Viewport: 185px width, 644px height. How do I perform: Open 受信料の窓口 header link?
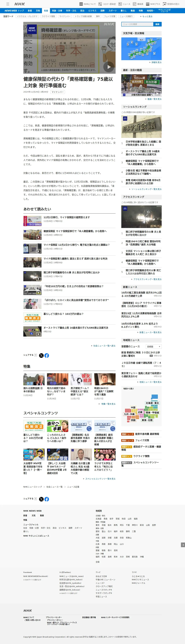click(x=171, y=4)
